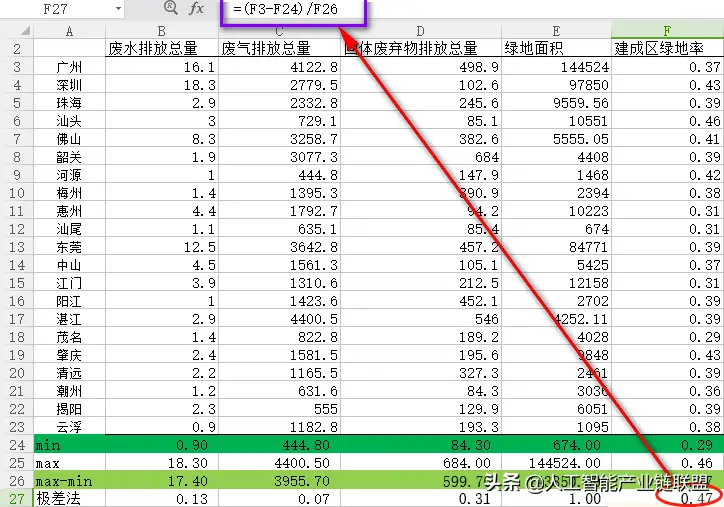This screenshot has height=507, width=724.
Task: Select column D header
Action: (420, 31)
